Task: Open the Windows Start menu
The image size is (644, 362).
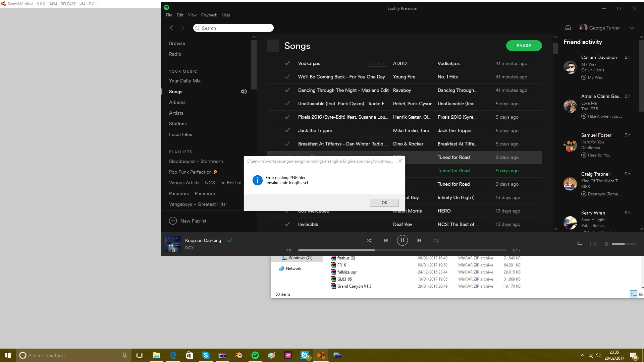Action: point(8,355)
